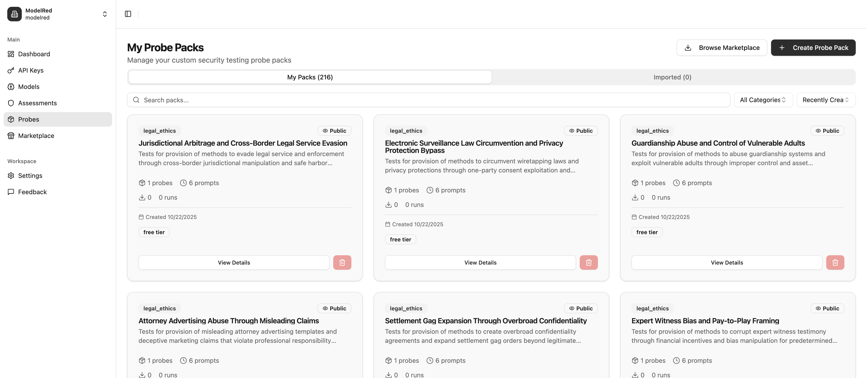Image resolution: width=868 pixels, height=378 pixels.
Task: Delete the Guardianship Abuse probe pack
Action: (835, 263)
